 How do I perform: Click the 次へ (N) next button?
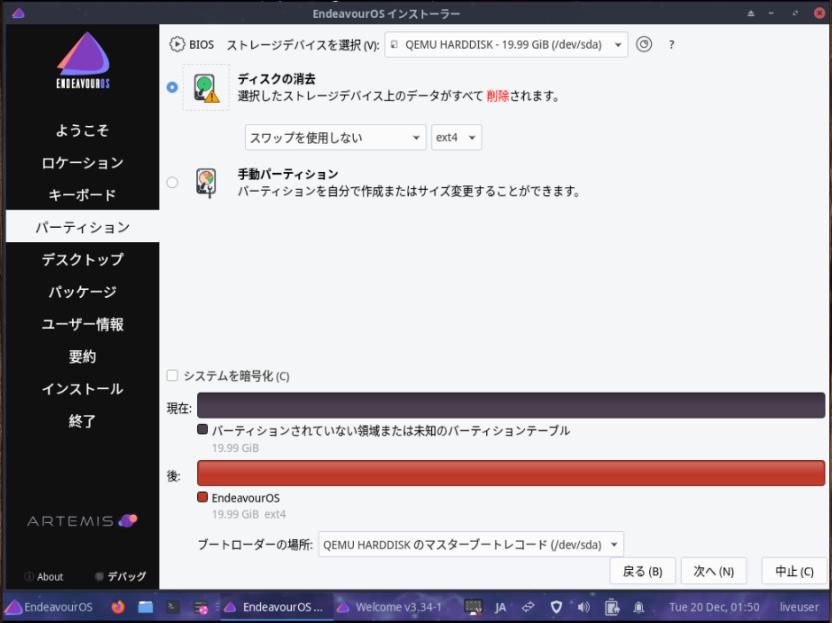click(714, 571)
